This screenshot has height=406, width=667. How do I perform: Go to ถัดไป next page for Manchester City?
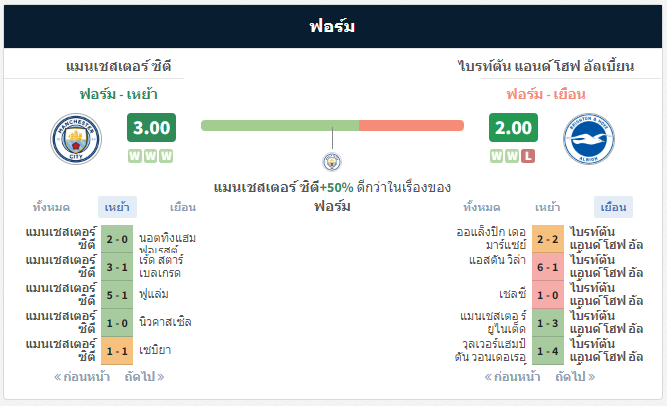tap(144, 377)
